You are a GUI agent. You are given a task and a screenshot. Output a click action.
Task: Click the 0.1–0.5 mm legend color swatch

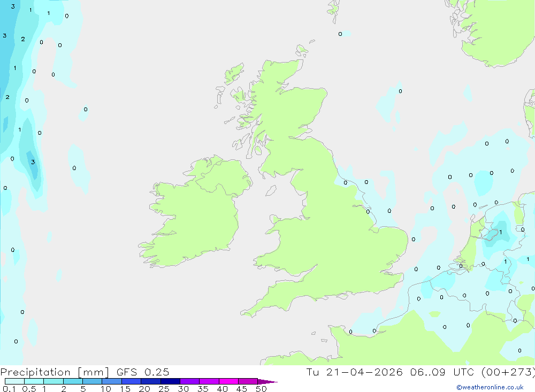point(14,381)
